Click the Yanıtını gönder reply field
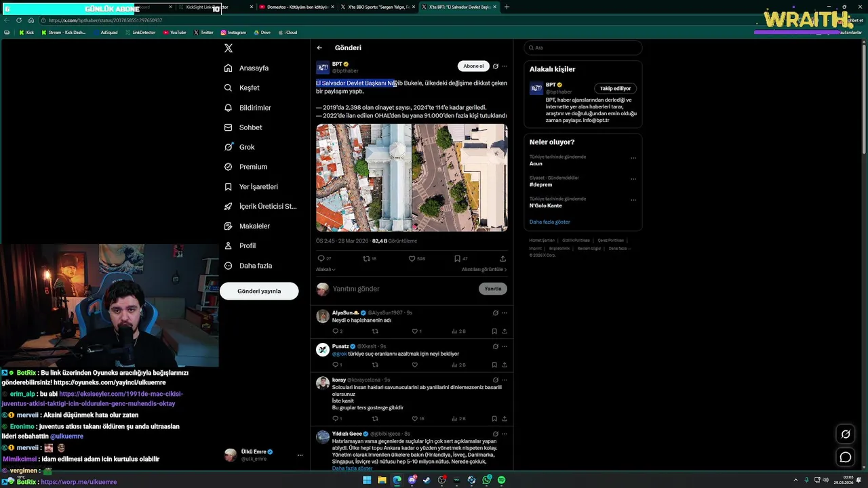Image resolution: width=868 pixels, height=488 pixels. coord(403,289)
